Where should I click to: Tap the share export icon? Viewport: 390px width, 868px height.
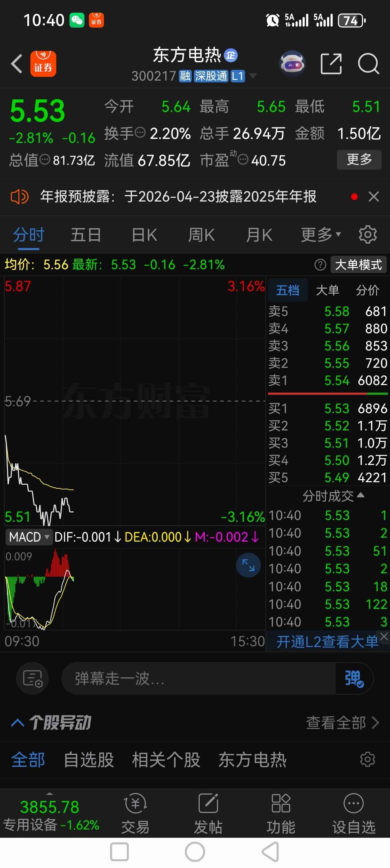click(331, 64)
